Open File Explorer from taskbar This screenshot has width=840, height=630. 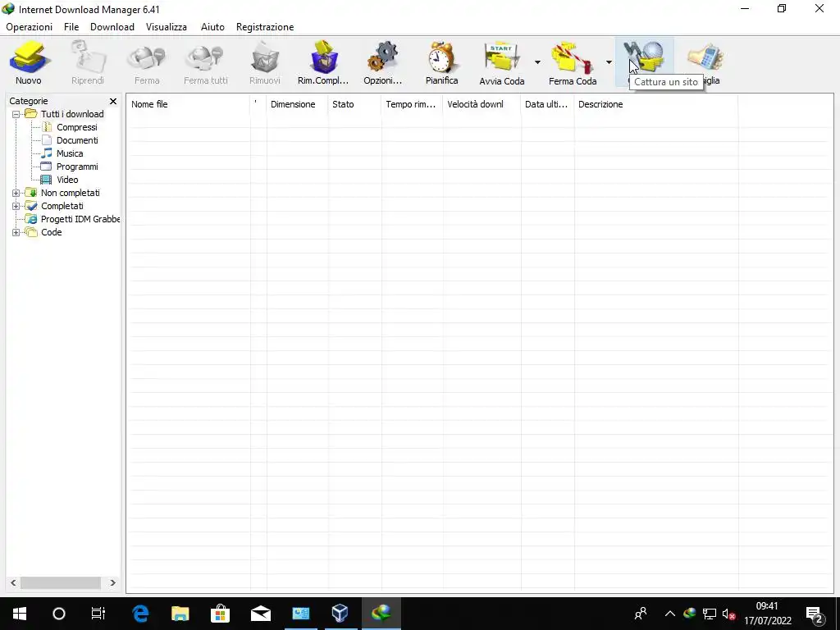click(180, 614)
